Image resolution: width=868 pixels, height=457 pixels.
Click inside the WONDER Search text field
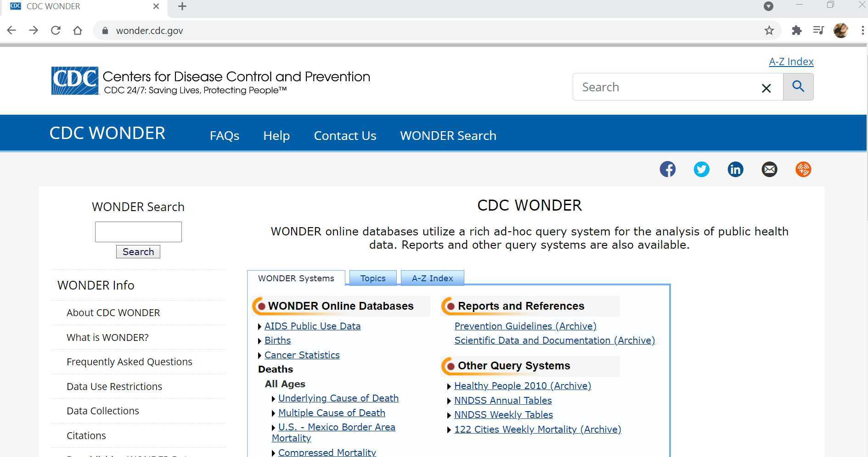[x=138, y=232]
